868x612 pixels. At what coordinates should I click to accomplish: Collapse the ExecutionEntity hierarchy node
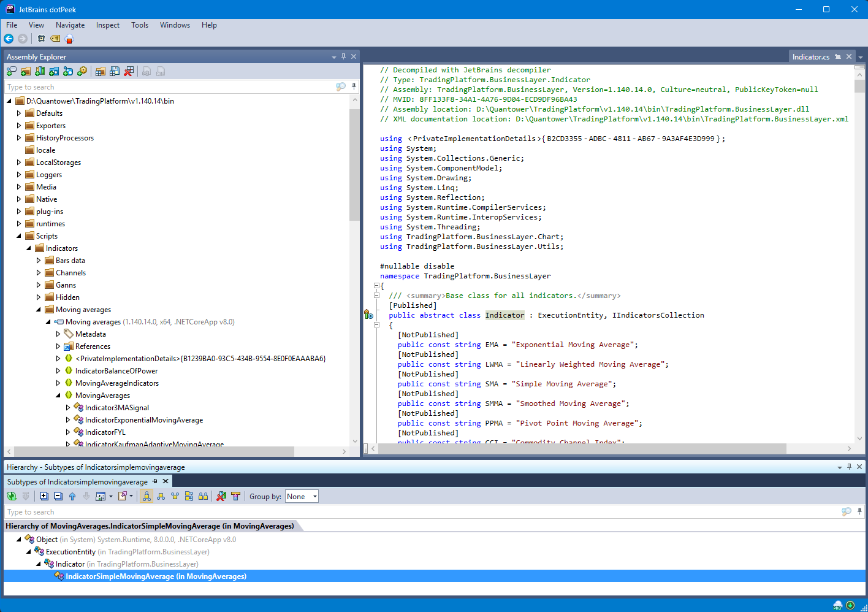point(29,552)
